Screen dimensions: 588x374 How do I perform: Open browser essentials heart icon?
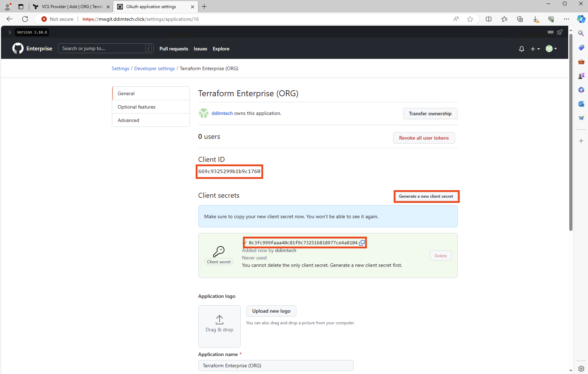551,19
